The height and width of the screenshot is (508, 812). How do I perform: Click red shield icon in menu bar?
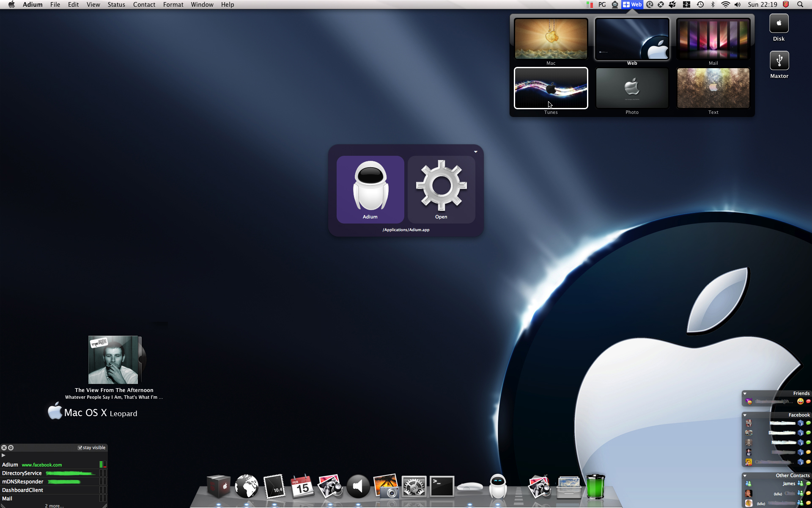[x=786, y=5]
